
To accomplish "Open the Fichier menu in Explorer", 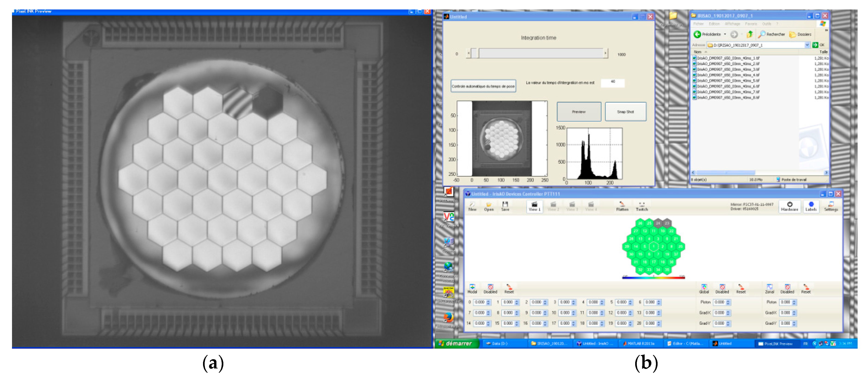I will pos(698,24).
